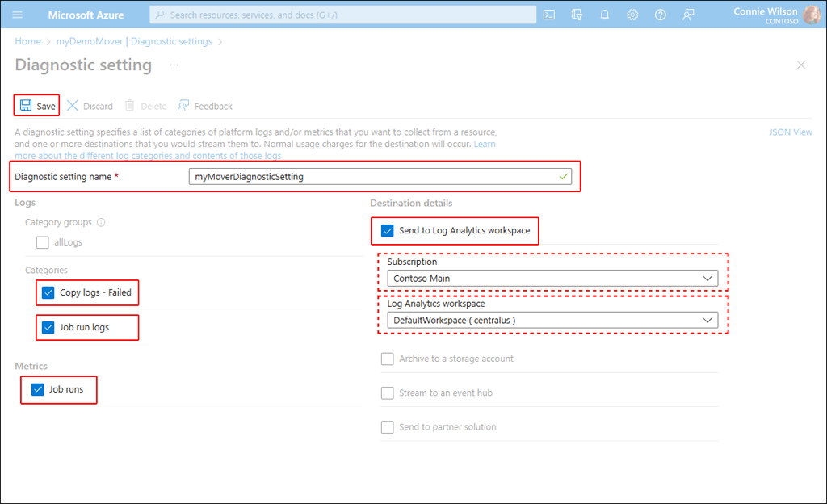Toggle Send to Log Analytics workspace

click(387, 231)
